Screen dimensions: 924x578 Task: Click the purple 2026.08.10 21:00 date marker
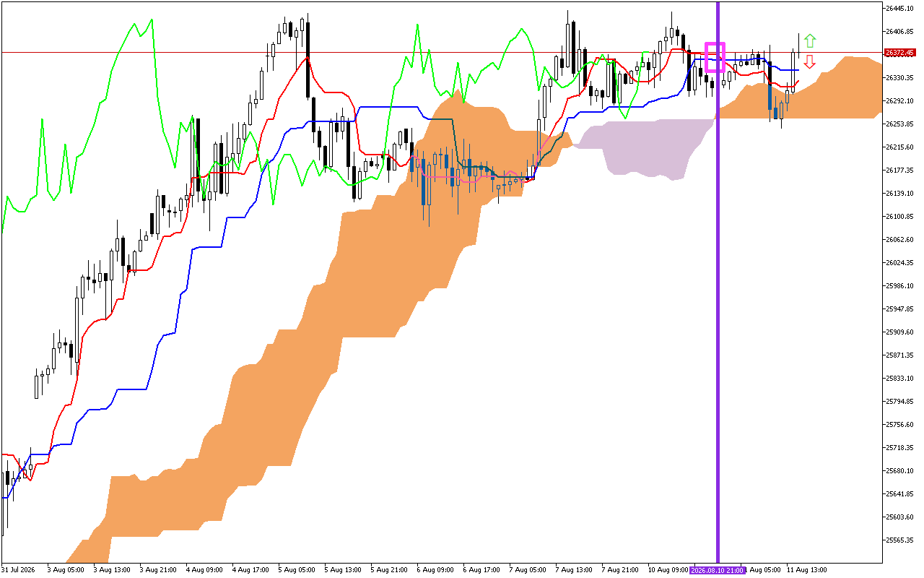coord(716,570)
